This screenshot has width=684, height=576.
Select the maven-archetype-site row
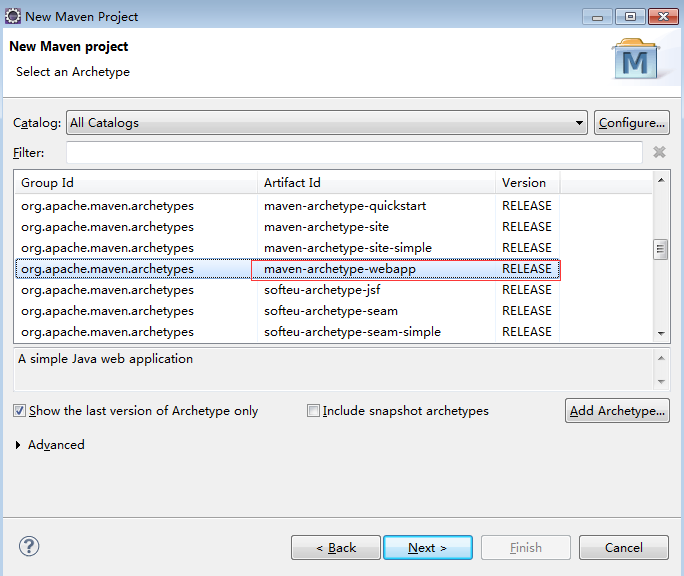[x=287, y=226]
